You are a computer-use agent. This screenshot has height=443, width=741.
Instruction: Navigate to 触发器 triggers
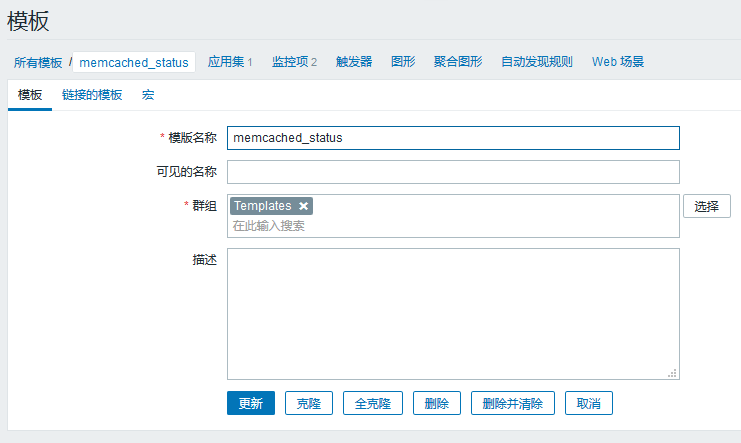click(354, 62)
